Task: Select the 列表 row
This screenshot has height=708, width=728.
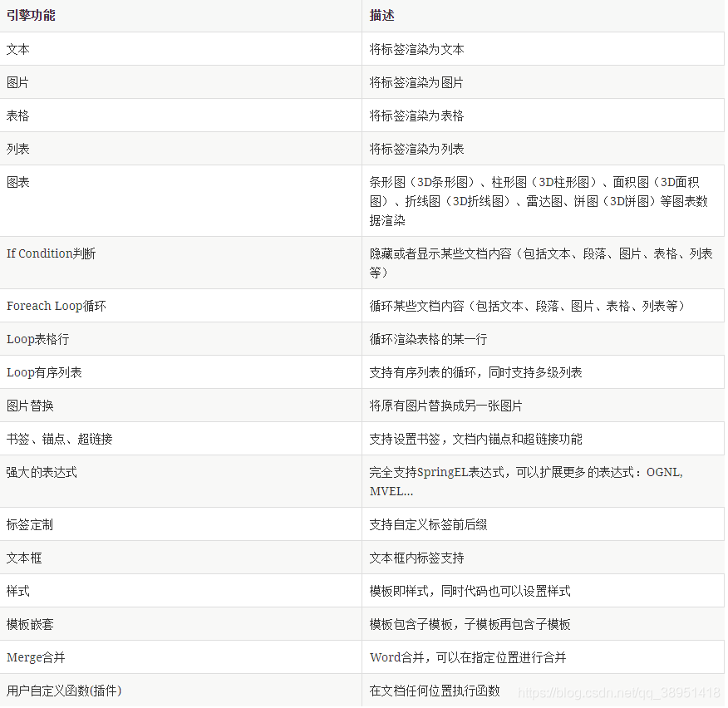Action: coord(17,148)
